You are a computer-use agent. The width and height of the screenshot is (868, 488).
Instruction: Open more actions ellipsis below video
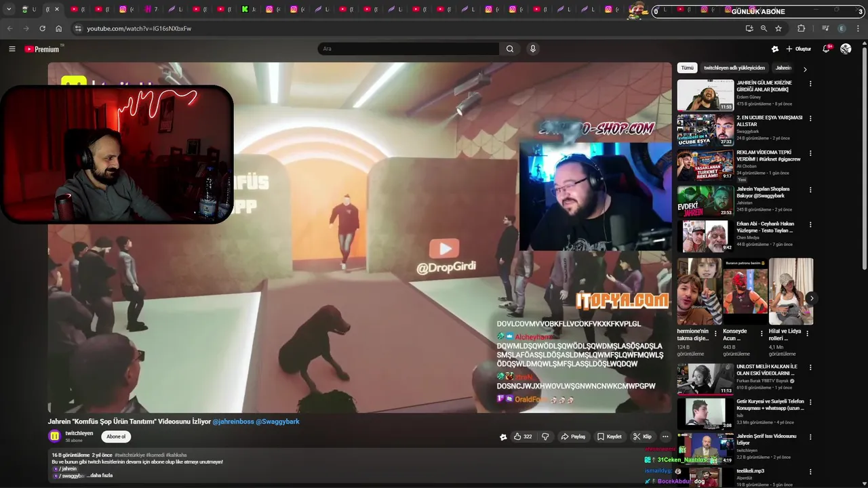click(665, 436)
